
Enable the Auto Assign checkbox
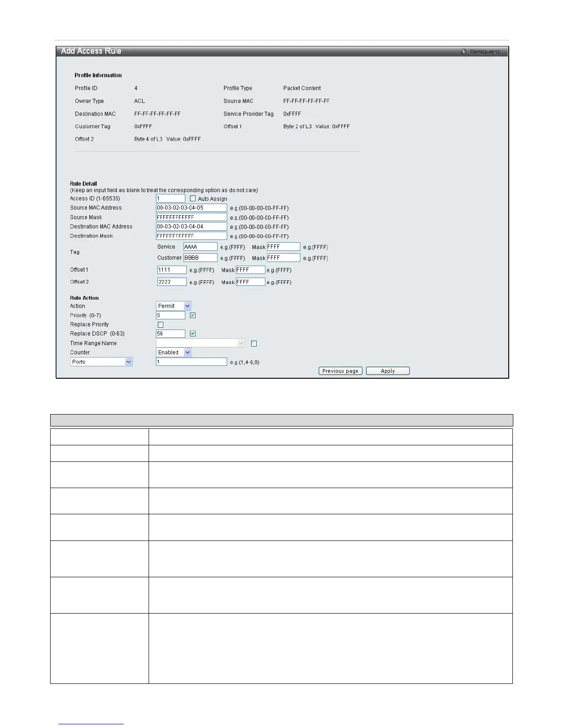[x=193, y=199]
